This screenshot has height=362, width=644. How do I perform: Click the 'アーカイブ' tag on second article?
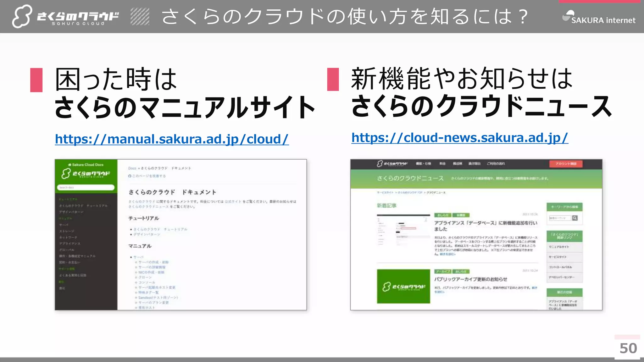tap(443, 271)
